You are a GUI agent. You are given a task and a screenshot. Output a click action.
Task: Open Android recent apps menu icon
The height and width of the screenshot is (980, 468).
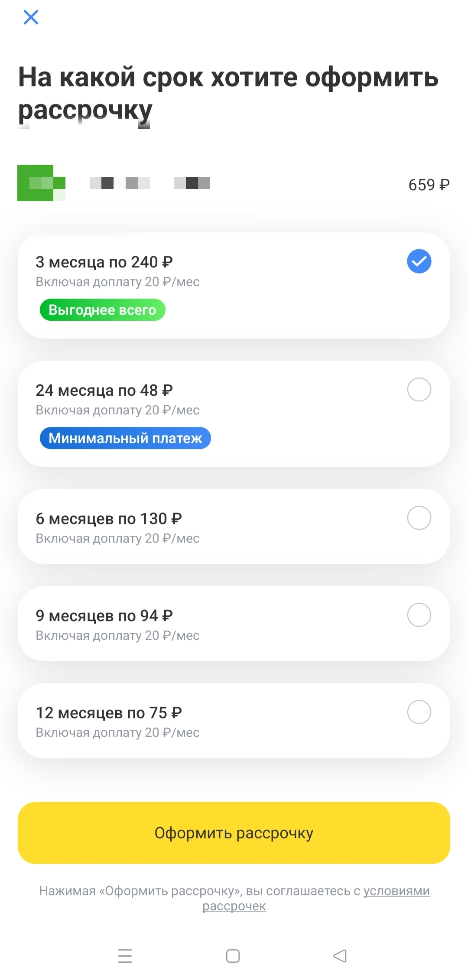click(x=125, y=956)
